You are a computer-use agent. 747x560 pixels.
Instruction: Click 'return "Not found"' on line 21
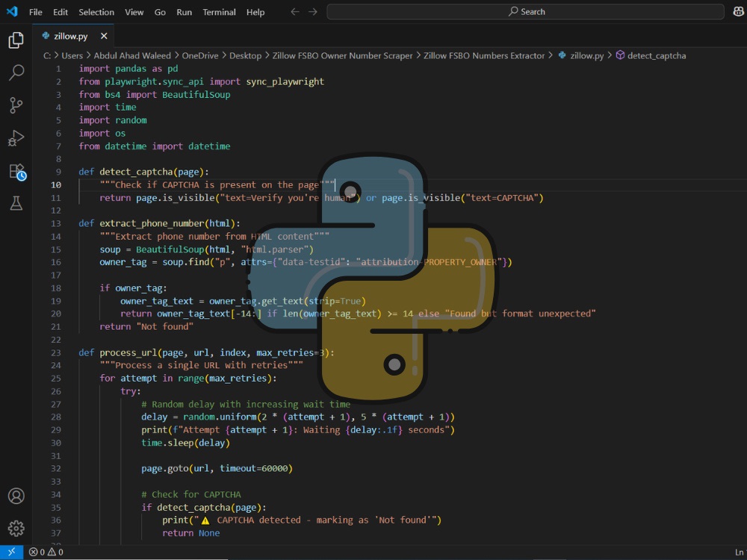146,326
